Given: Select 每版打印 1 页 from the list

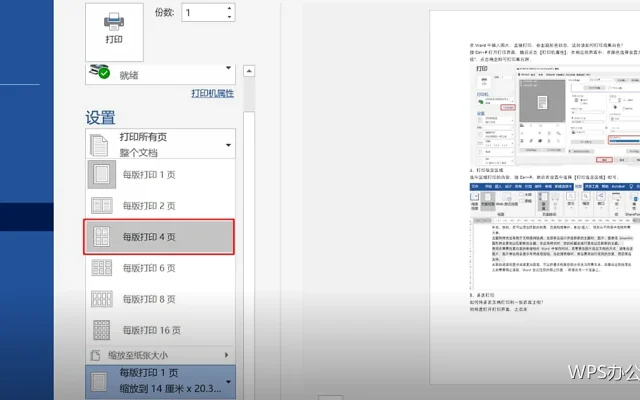Looking at the screenshot, I should pos(160,175).
